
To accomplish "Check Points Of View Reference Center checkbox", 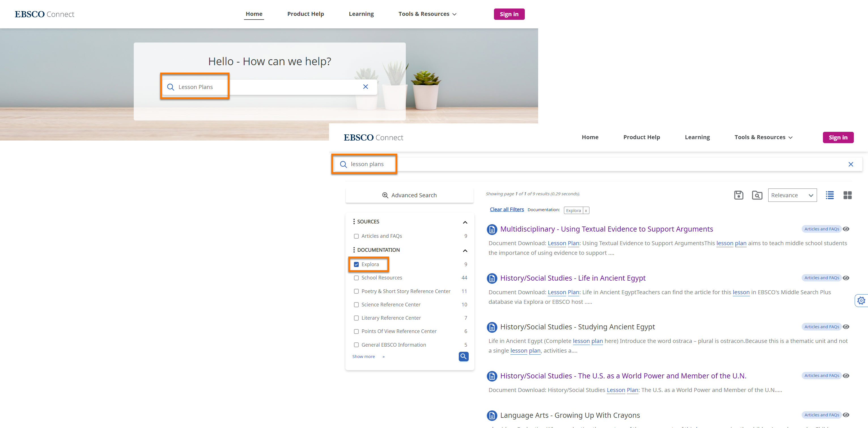I will click(356, 332).
